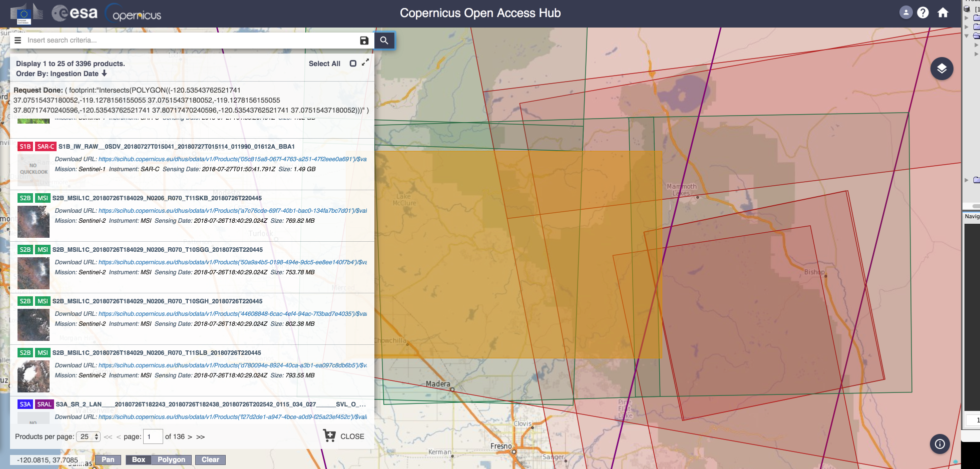Viewport: 980px width, 469px height.
Task: Open the S3A_SR_2_LAN product Download URL
Action: point(233,417)
